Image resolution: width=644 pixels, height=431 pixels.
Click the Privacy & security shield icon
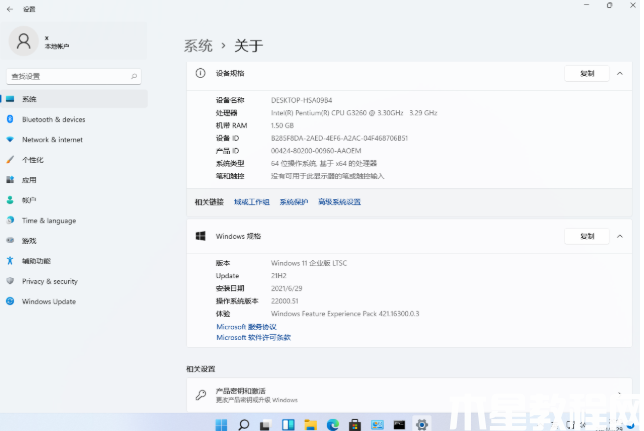pos(10,281)
